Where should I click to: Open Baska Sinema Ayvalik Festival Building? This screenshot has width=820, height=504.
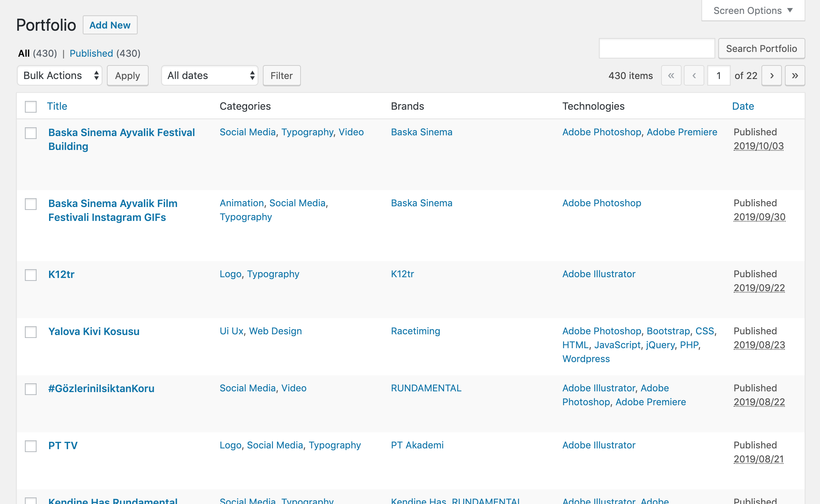pos(122,139)
